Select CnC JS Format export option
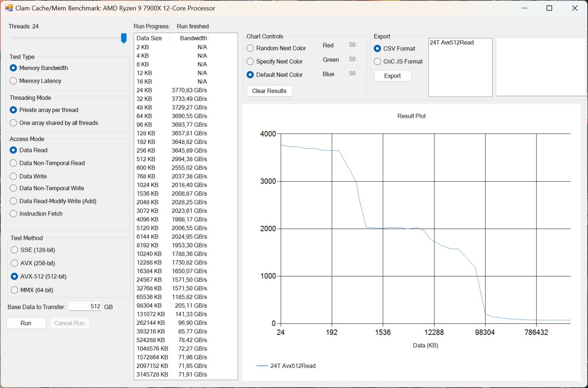588x388 pixels. [398, 61]
